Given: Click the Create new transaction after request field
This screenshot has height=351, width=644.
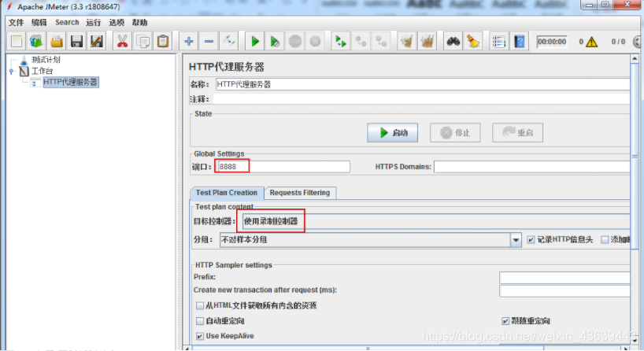Looking at the screenshot, I should pos(564,291).
